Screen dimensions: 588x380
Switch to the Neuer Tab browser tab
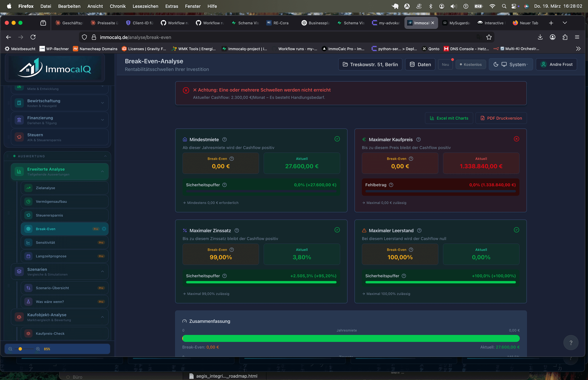pyautogui.click(x=526, y=23)
